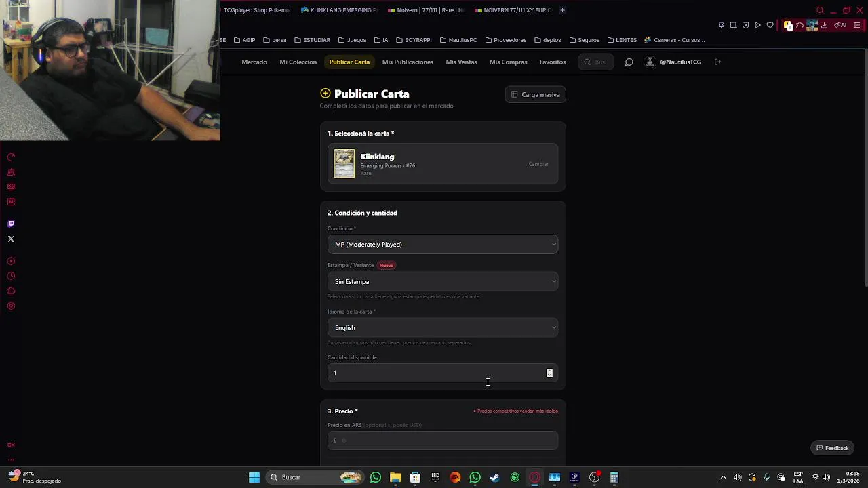Image resolution: width=868 pixels, height=488 pixels.
Task: Click the site search field in header
Action: pos(596,62)
